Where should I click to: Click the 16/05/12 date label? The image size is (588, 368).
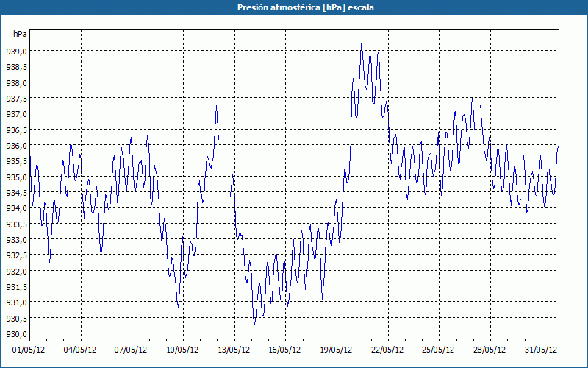coord(284,350)
